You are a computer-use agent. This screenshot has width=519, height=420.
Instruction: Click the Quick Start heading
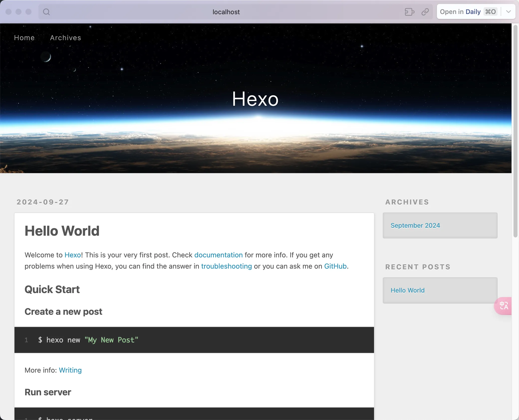tap(52, 289)
